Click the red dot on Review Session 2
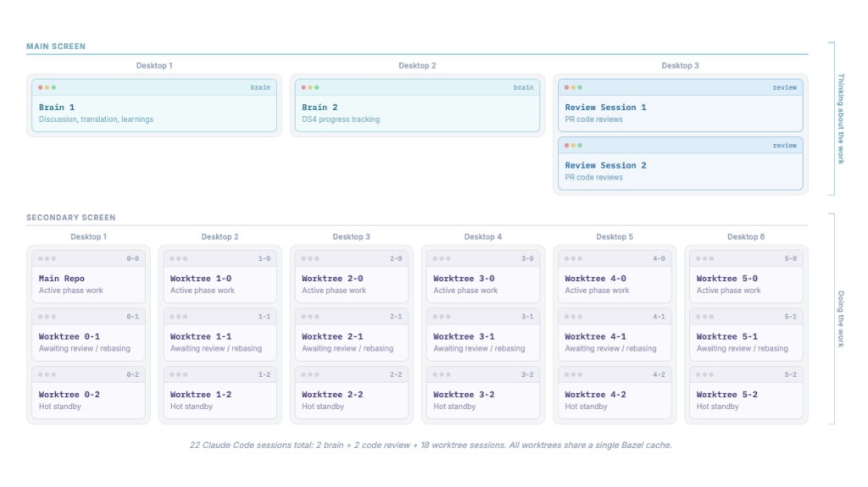 [x=566, y=146]
